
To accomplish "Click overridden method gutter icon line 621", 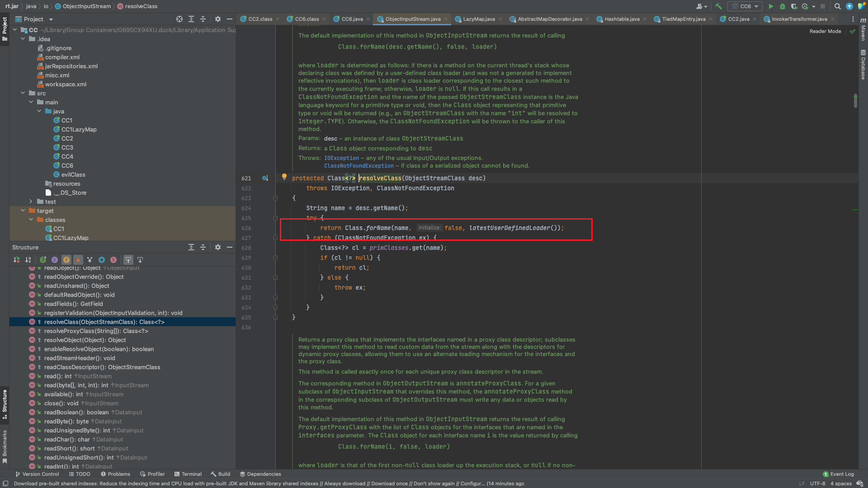I will 265,178.
